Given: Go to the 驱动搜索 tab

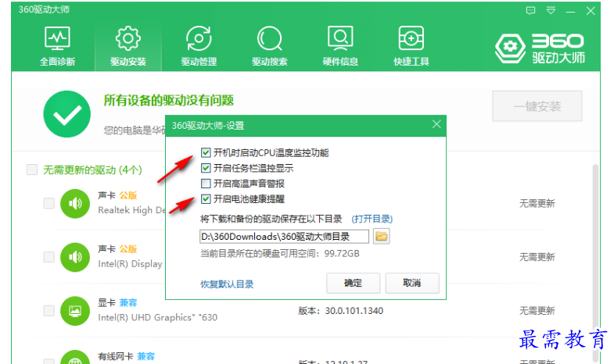Looking at the screenshot, I should 270,46.
